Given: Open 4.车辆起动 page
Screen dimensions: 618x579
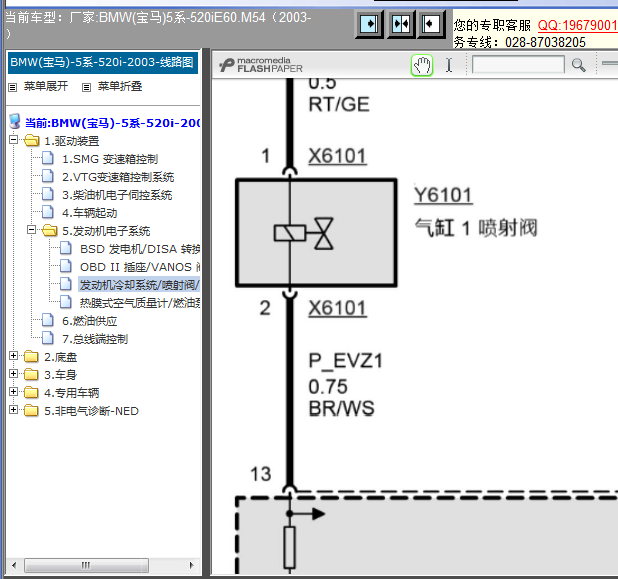Looking at the screenshot, I should tap(89, 213).
